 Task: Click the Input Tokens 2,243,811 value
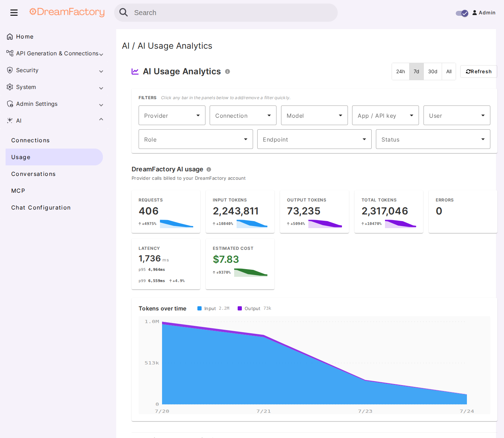[x=236, y=211]
